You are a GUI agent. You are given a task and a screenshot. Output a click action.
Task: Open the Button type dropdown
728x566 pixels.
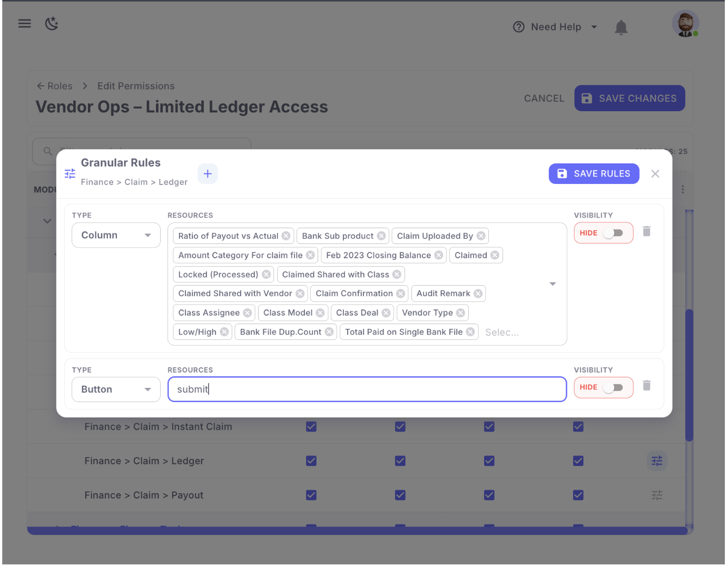116,390
